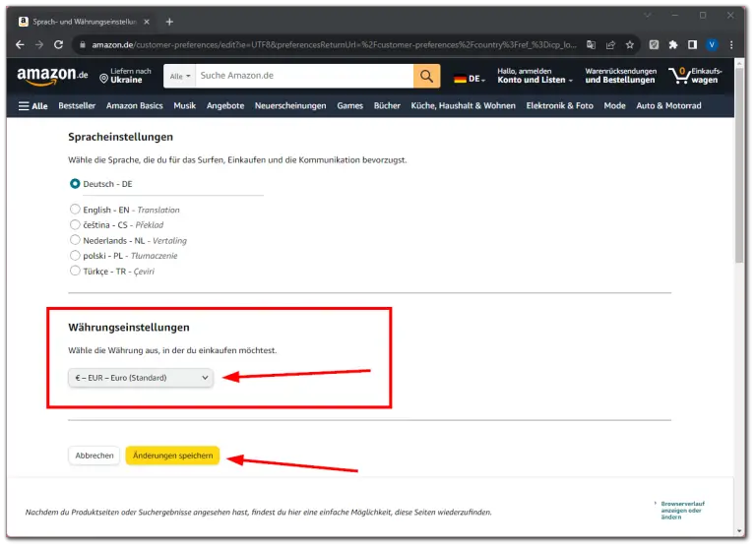
Task: Bookmark page with the star icon
Action: click(x=630, y=45)
